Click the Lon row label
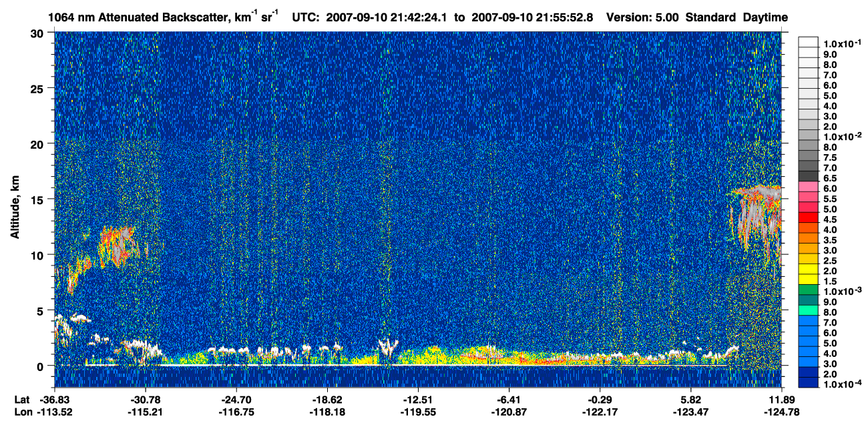868x445 pixels. pyautogui.click(x=23, y=412)
